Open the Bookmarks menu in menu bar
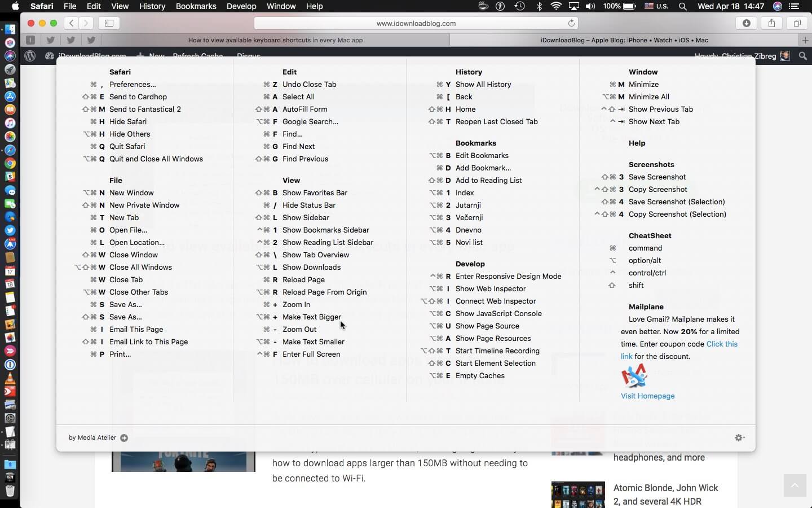The image size is (812, 508). [196, 6]
